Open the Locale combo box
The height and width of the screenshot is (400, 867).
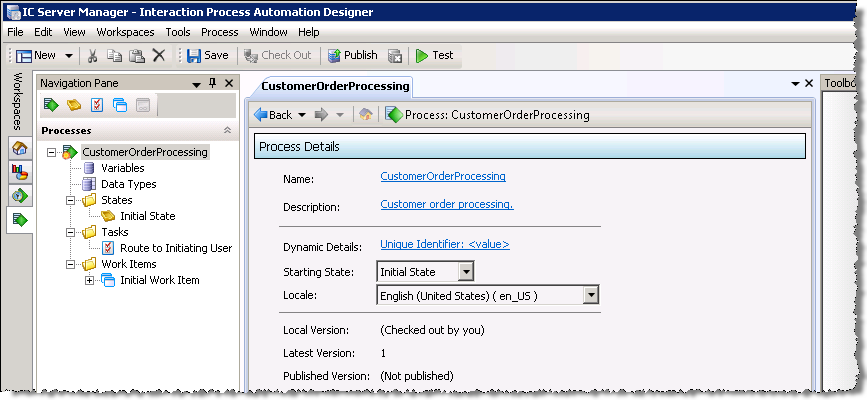[591, 295]
